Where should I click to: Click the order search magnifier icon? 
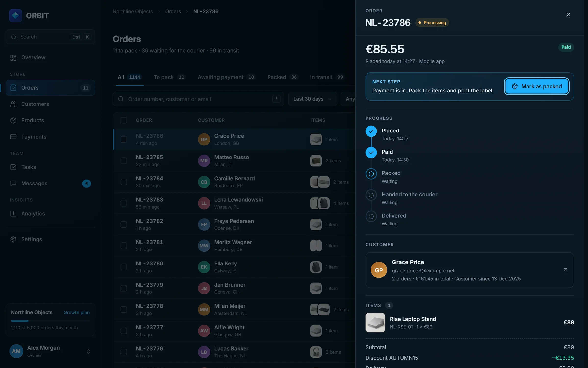point(121,99)
